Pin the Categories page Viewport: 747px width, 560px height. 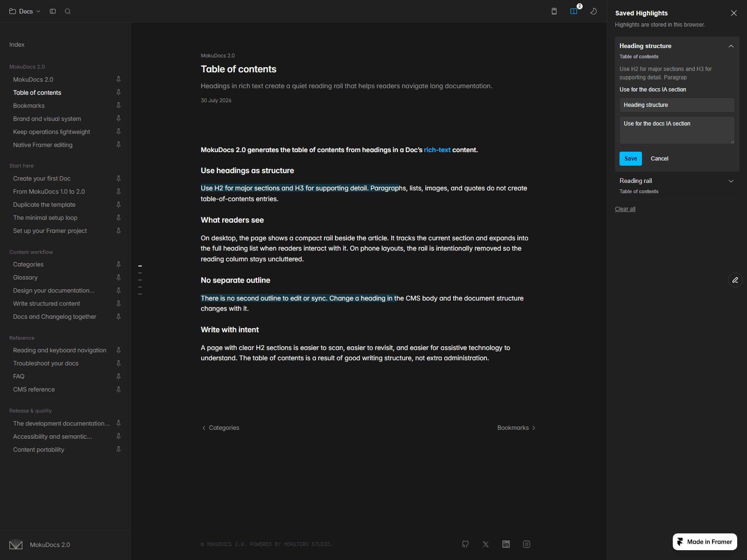119,264
